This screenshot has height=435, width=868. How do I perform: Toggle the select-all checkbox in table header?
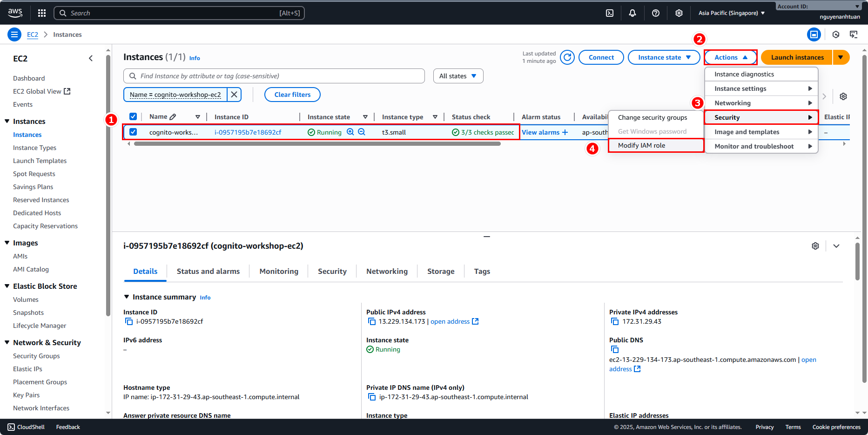point(133,116)
